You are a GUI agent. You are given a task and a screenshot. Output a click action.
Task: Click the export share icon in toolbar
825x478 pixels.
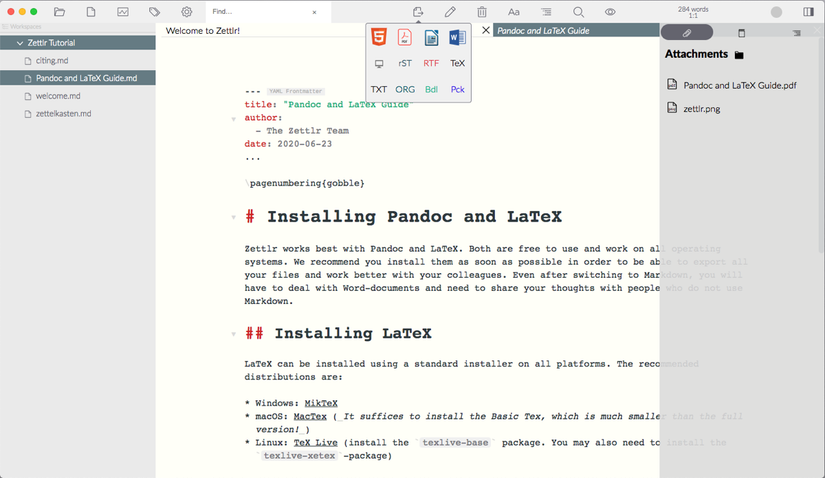[418, 12]
